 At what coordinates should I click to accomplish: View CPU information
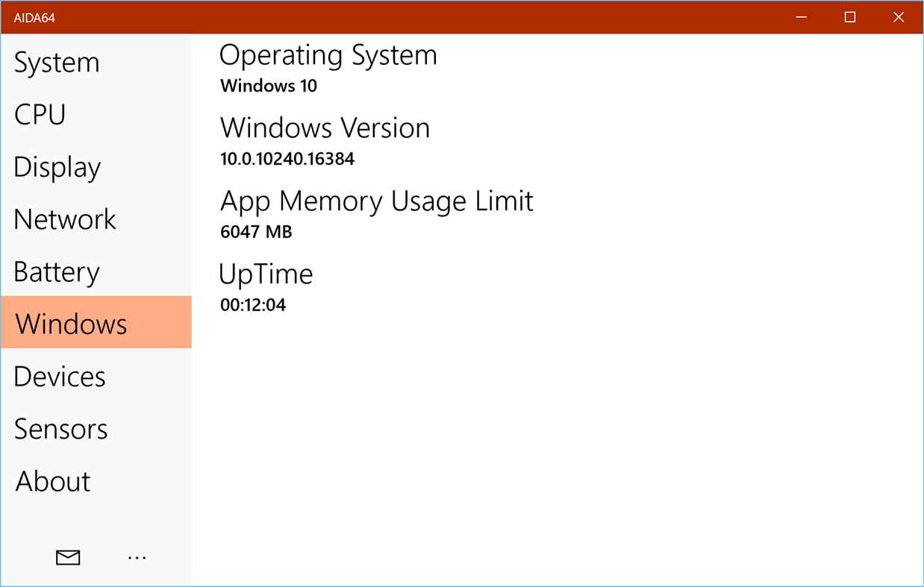coord(39,115)
